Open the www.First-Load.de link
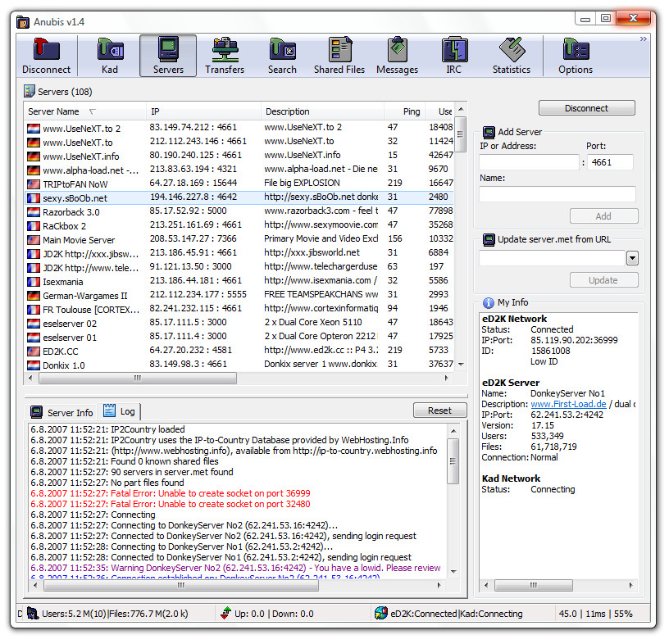669x644 pixels. click(x=568, y=404)
